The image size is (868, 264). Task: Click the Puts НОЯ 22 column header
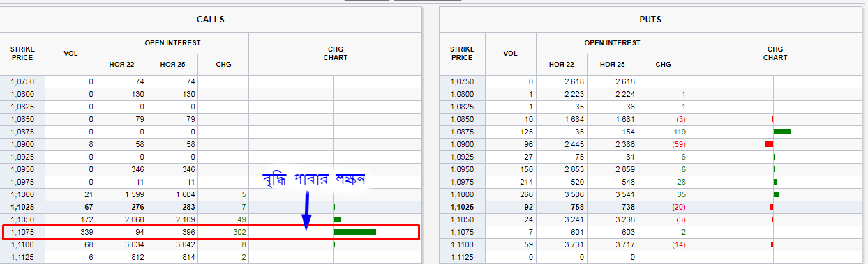pos(562,65)
